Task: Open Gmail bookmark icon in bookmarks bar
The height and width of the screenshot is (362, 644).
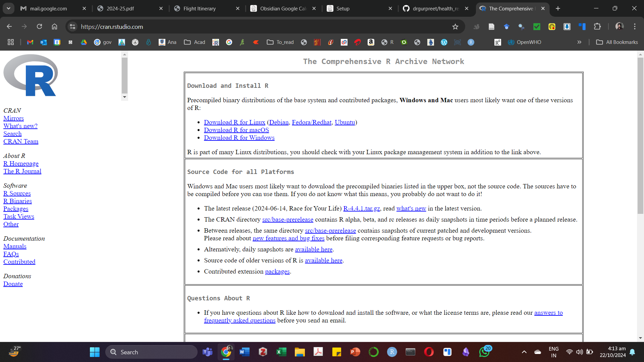Action: 30,42
